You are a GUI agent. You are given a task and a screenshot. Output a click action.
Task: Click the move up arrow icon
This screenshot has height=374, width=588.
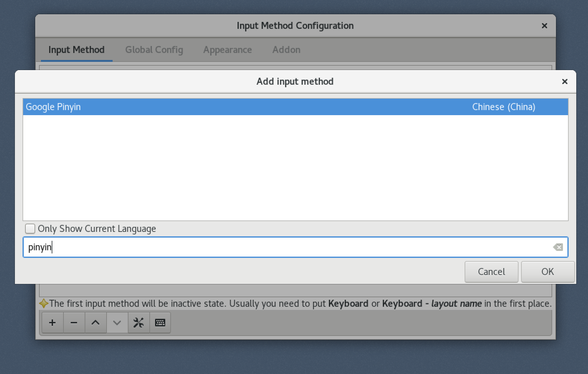95,323
